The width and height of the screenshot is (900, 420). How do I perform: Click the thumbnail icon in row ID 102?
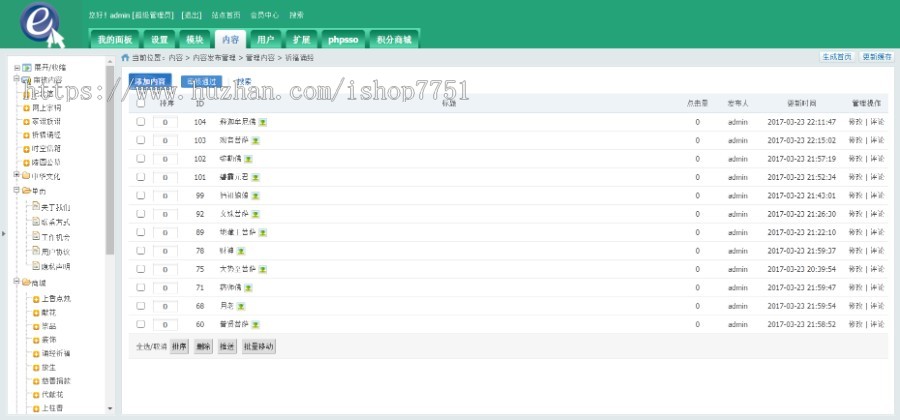click(248, 159)
